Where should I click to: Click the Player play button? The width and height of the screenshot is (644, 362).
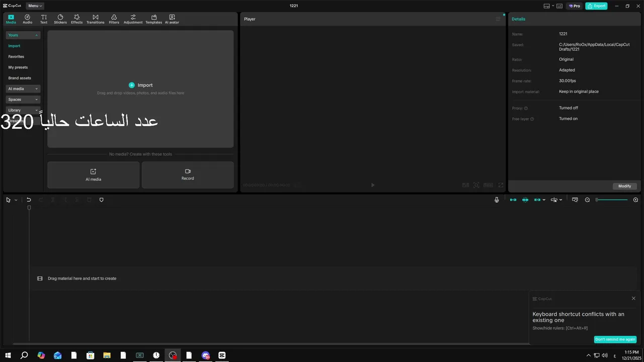(373, 185)
